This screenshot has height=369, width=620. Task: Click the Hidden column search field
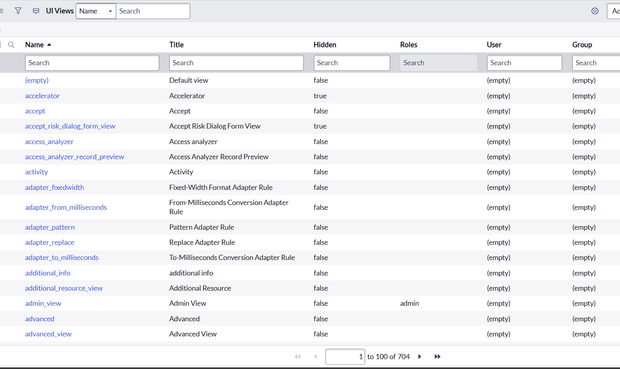point(352,63)
